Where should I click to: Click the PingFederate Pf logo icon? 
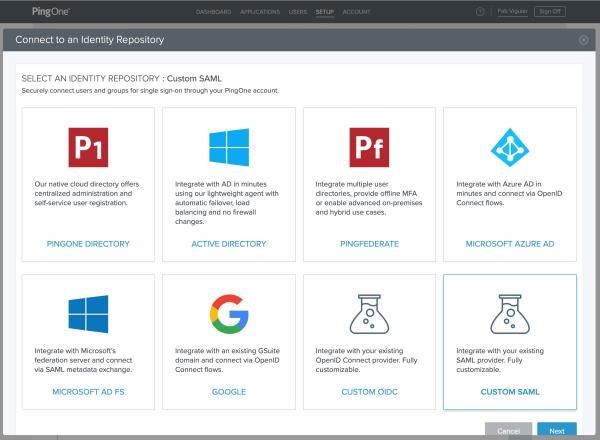pos(369,147)
